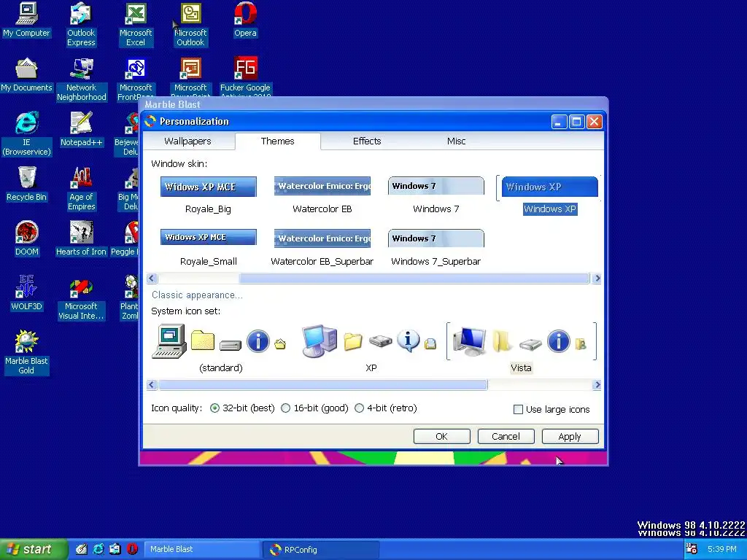747x560 pixels.
Task: Choose the (standard) system icon set
Action: coord(220,349)
